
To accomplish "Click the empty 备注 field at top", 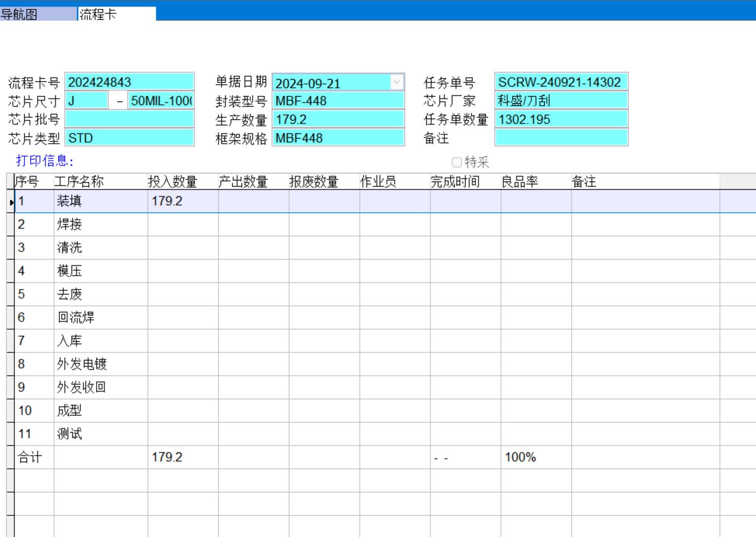I will point(561,138).
